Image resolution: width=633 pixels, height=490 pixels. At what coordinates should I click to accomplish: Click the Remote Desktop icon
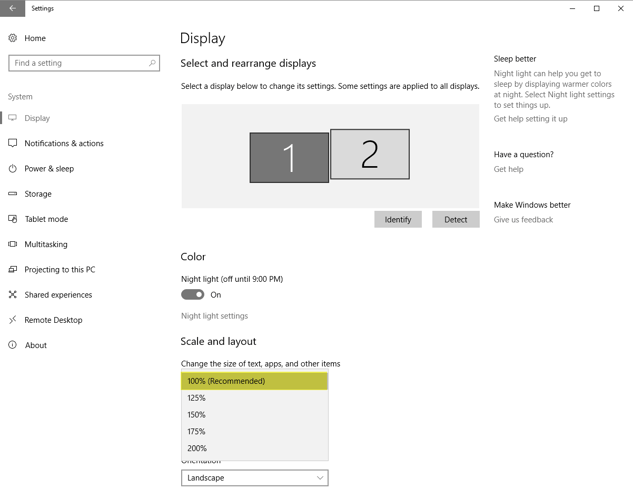coord(13,320)
